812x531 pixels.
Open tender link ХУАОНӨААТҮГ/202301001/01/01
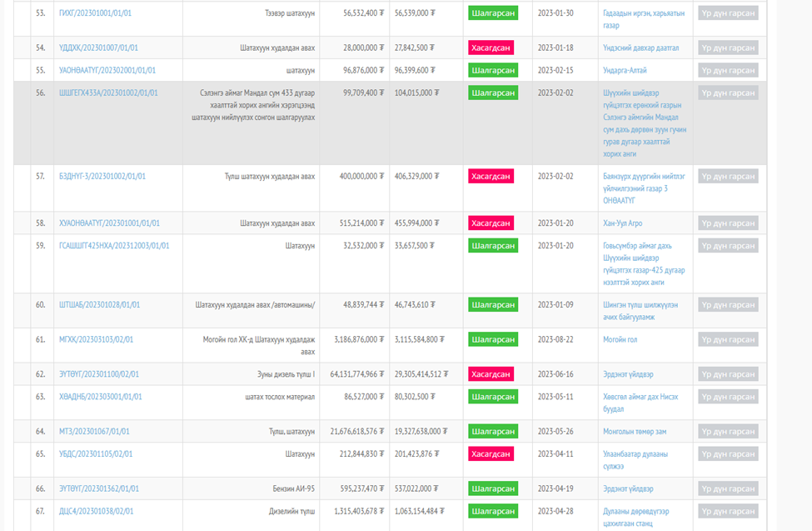pyautogui.click(x=109, y=223)
